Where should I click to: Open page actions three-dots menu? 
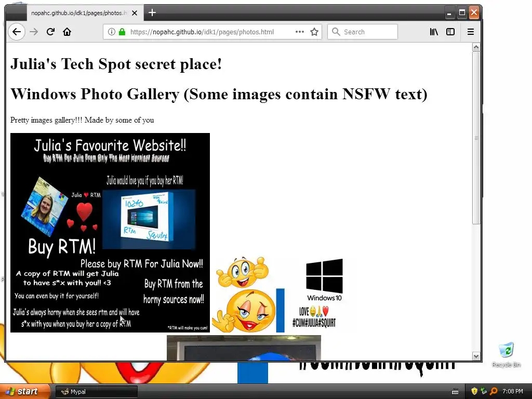click(x=300, y=32)
